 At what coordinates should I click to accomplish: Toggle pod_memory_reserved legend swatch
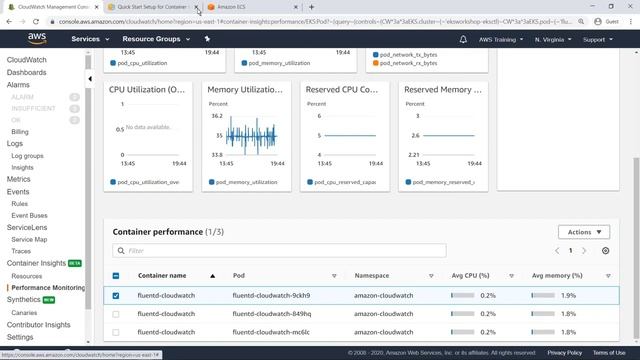(x=408, y=182)
